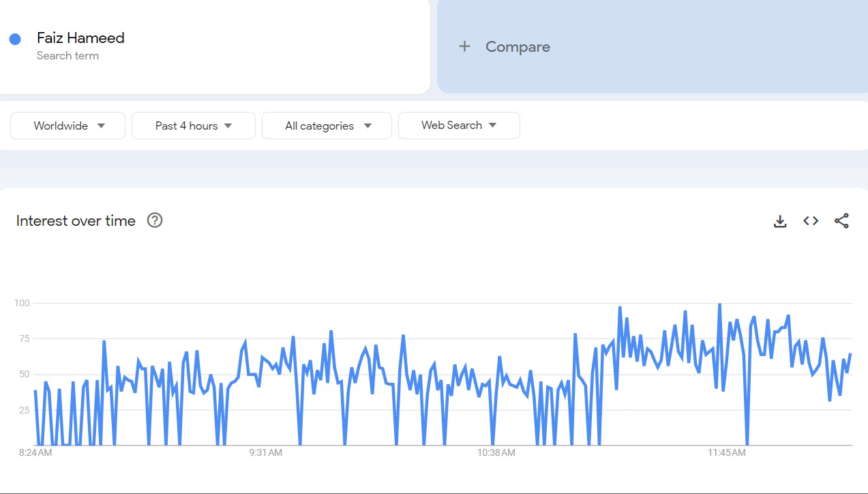This screenshot has width=868, height=494.
Task: Click the blue dot beside Faiz Hameed
Action: [15, 39]
